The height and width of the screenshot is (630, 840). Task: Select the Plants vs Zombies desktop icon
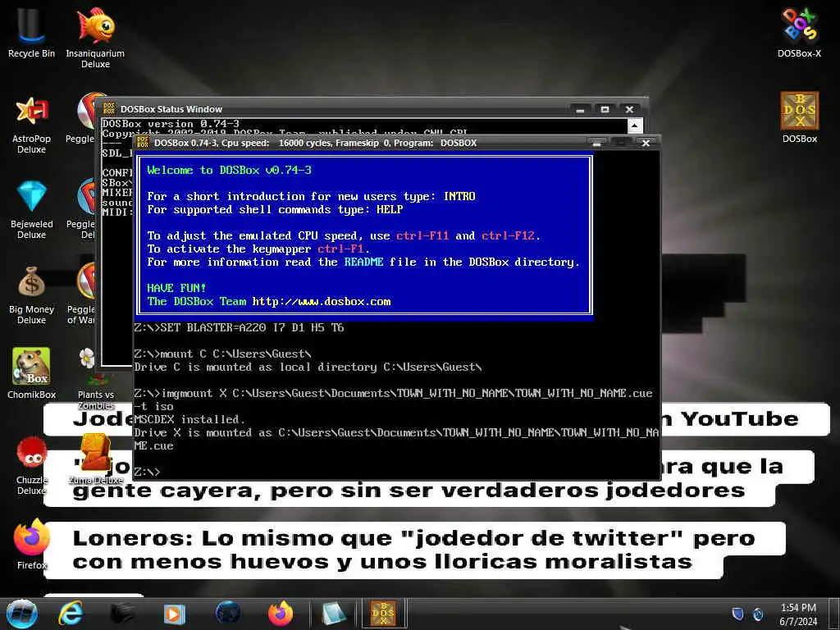point(95,378)
